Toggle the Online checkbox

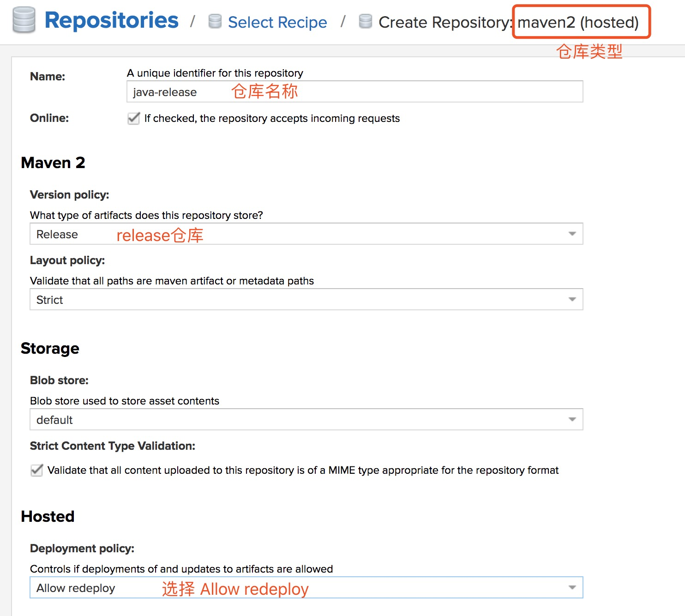click(x=134, y=118)
